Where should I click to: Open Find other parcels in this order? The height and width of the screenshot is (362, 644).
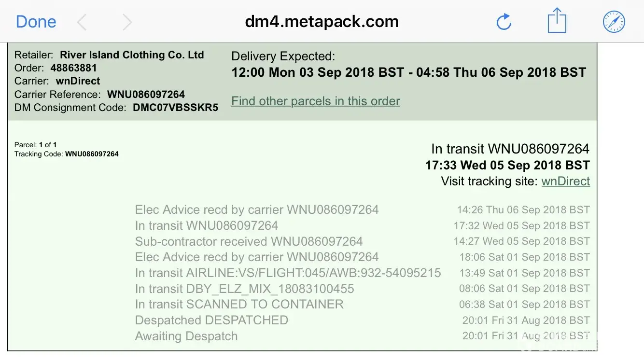click(315, 101)
